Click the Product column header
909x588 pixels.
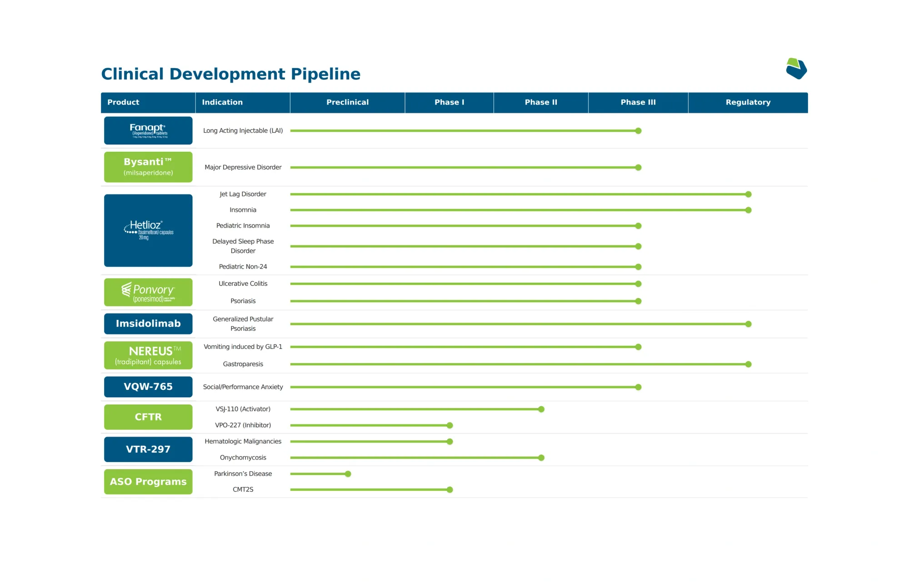pos(148,102)
